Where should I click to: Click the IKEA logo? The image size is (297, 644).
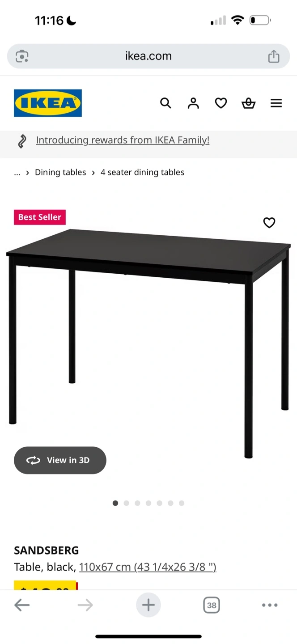click(48, 103)
